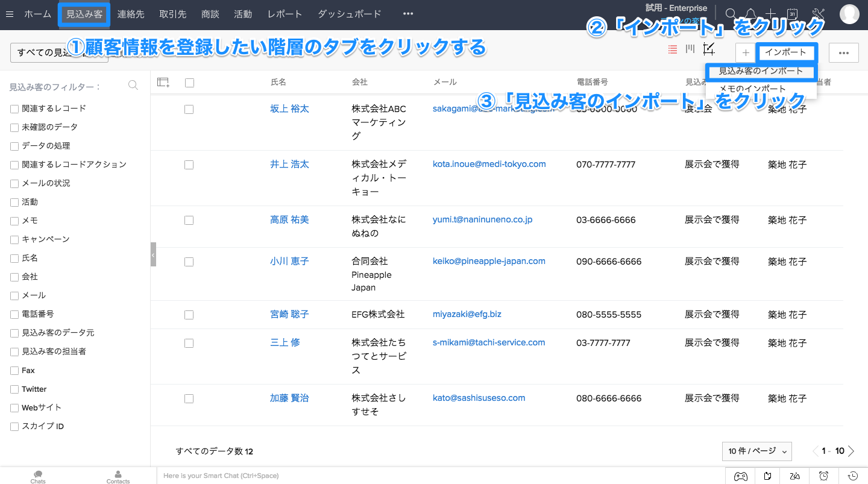Image resolution: width=868 pixels, height=484 pixels.
Task: Enable the スカイプ ID filter checkbox
Action: pyautogui.click(x=14, y=427)
